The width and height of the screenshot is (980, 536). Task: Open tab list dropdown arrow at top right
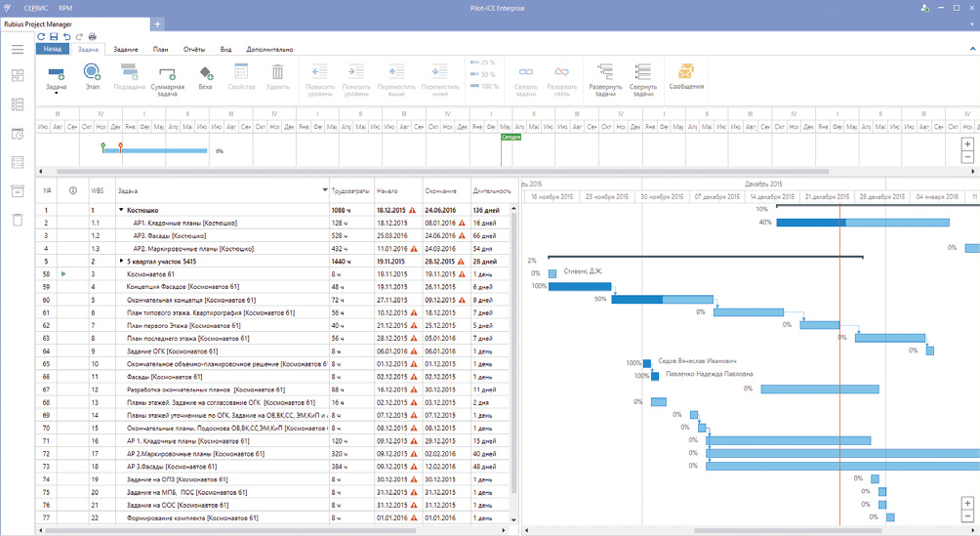[x=972, y=24]
